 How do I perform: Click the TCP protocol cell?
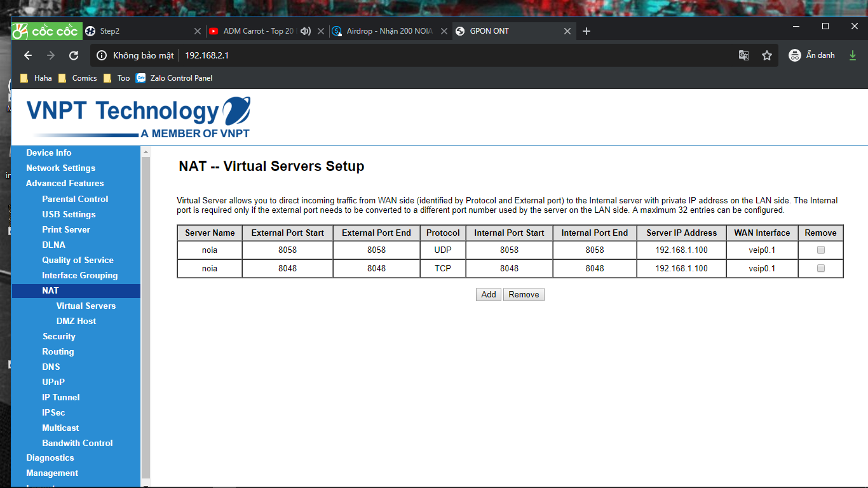click(x=443, y=268)
